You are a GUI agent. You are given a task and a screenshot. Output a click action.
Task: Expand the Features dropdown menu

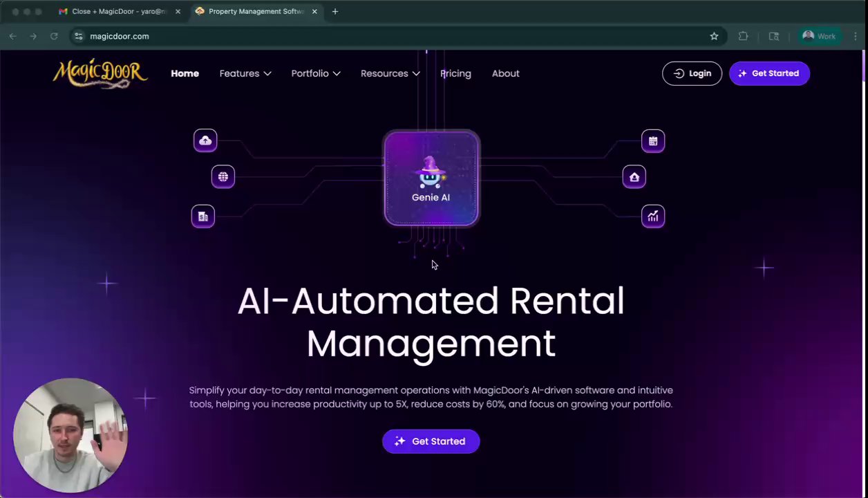245,73
